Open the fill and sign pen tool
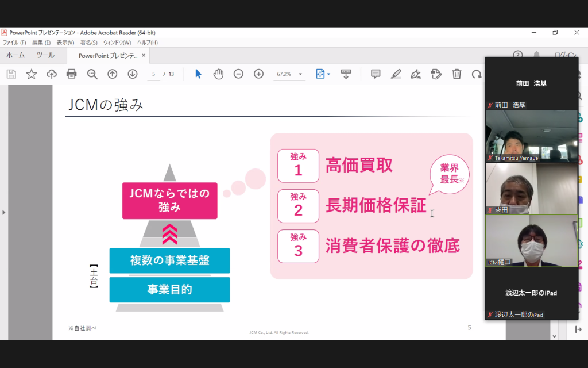Image resolution: width=588 pixels, height=368 pixels. [x=416, y=74]
